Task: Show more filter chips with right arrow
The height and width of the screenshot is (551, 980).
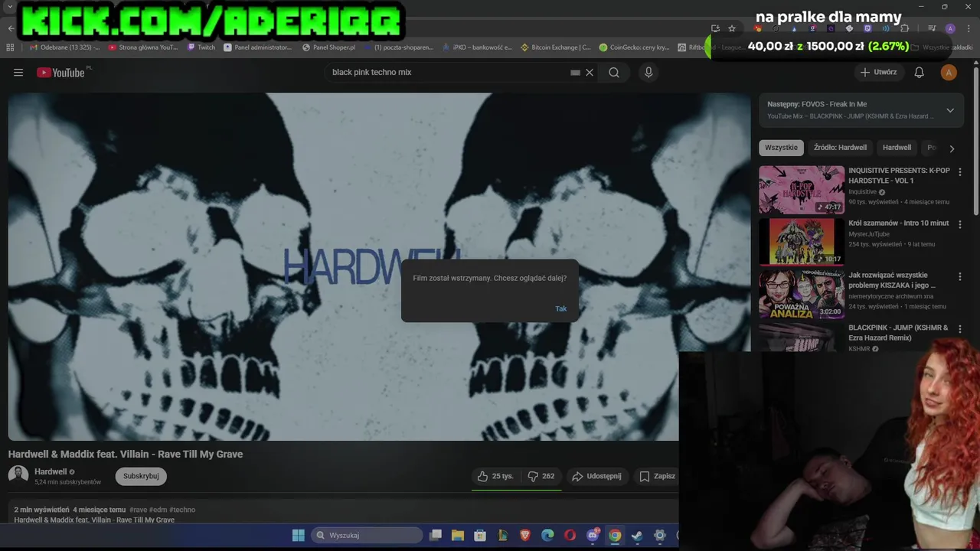Action: [952, 148]
